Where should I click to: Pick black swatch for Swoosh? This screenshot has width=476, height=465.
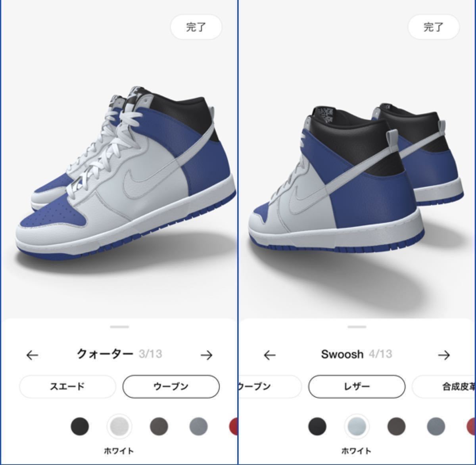[317, 427]
